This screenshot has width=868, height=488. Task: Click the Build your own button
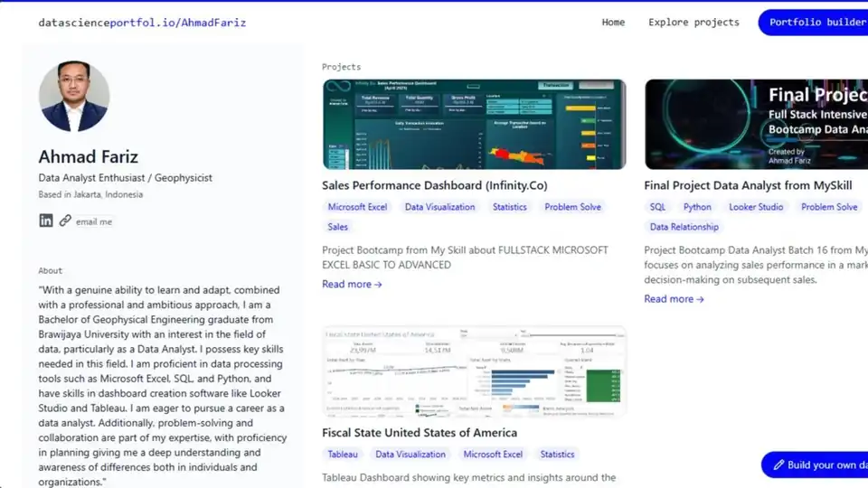coord(815,465)
